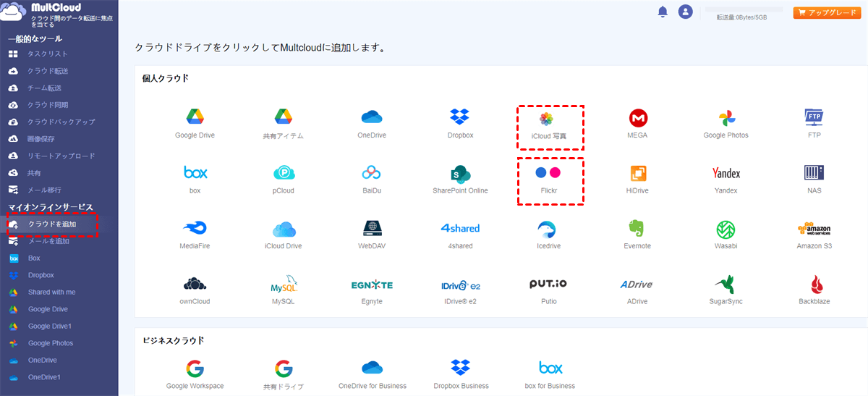
Task: Select iCloud Drive icon
Action: tap(284, 229)
